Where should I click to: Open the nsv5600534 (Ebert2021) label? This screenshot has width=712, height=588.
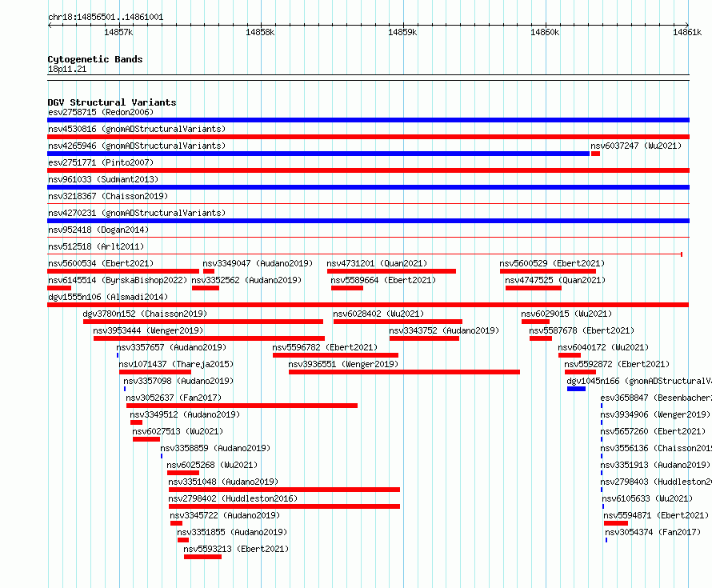(101, 263)
